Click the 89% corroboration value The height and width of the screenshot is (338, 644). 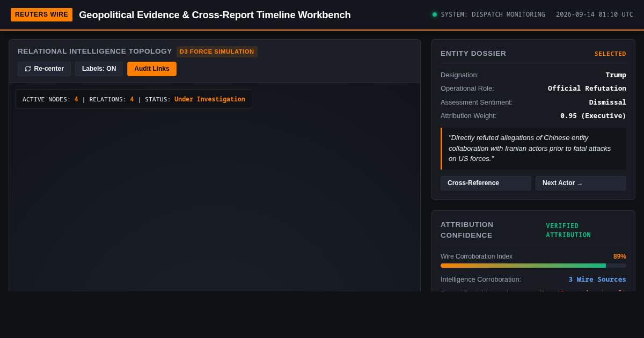620,256
